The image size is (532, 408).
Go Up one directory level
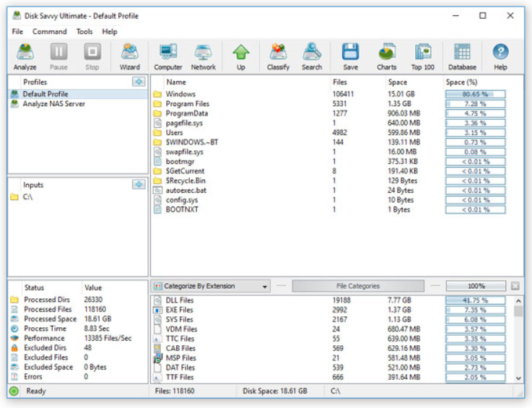coord(241,56)
